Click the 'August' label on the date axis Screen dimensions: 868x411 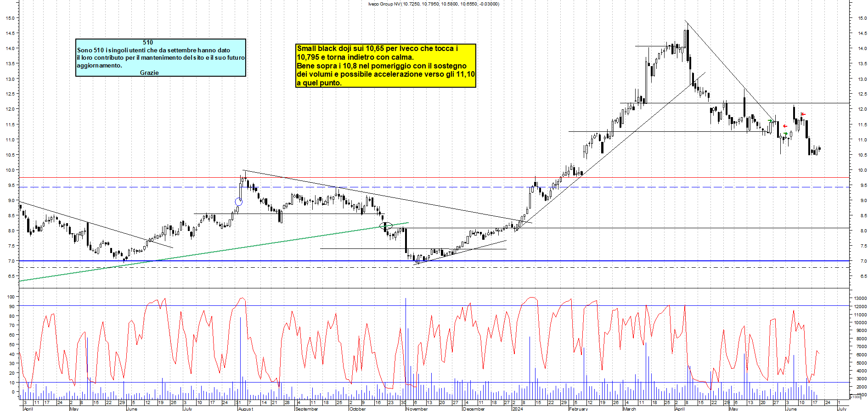pos(245,409)
